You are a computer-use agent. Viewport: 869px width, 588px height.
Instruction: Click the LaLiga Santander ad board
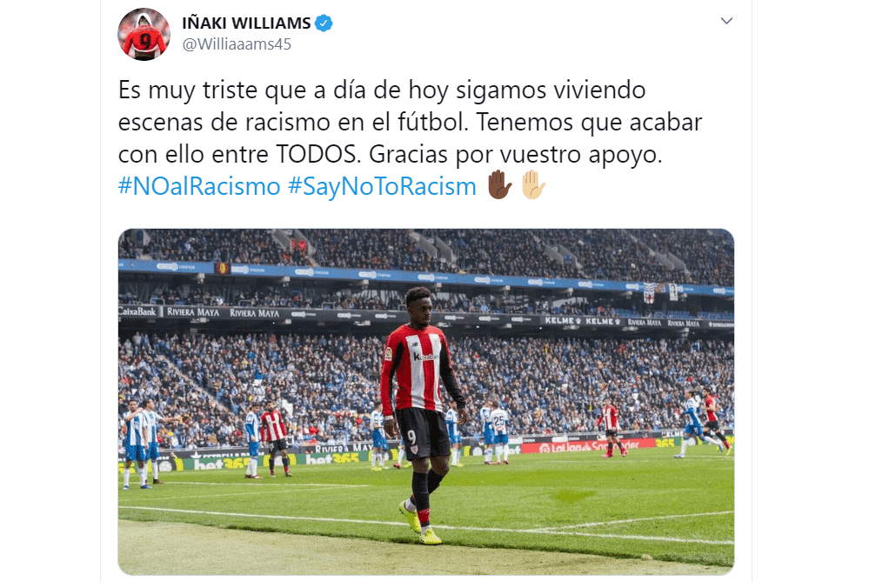(x=587, y=445)
